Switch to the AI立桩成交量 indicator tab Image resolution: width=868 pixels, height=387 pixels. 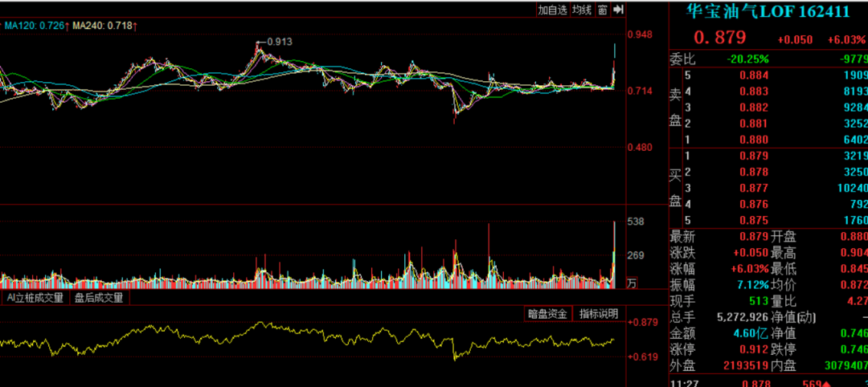coord(35,298)
